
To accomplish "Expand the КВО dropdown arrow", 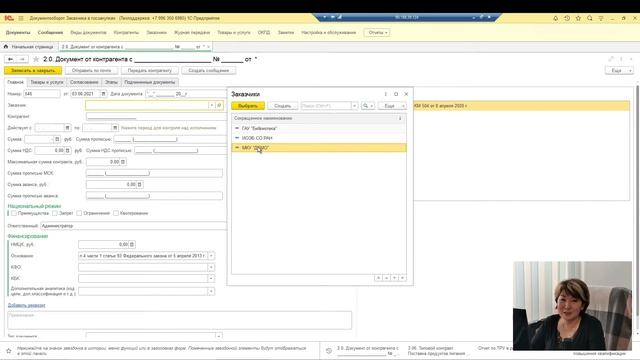I will pos(211,267).
